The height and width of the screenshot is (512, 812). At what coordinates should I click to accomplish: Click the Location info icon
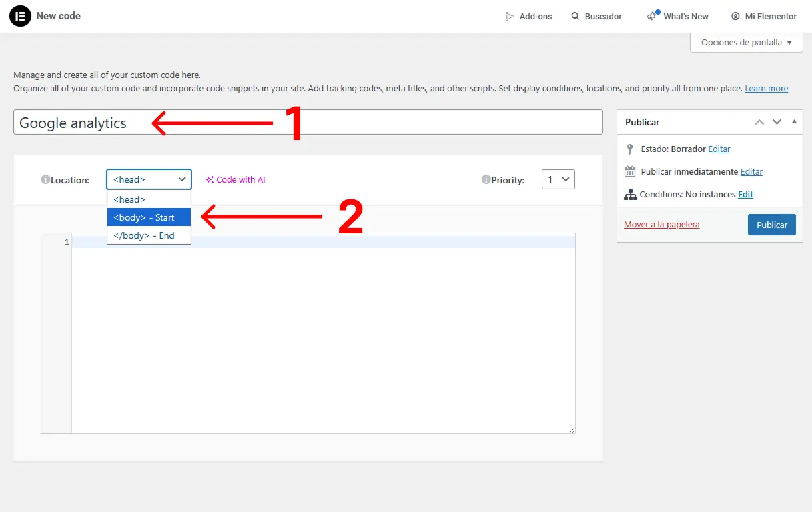point(45,180)
